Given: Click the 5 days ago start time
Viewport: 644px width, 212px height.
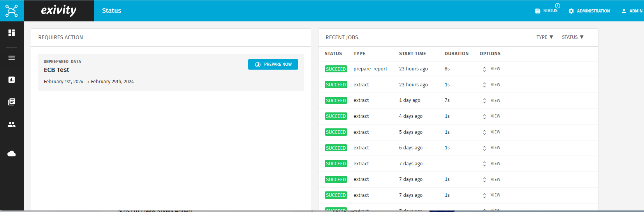Looking at the screenshot, I should 411,132.
